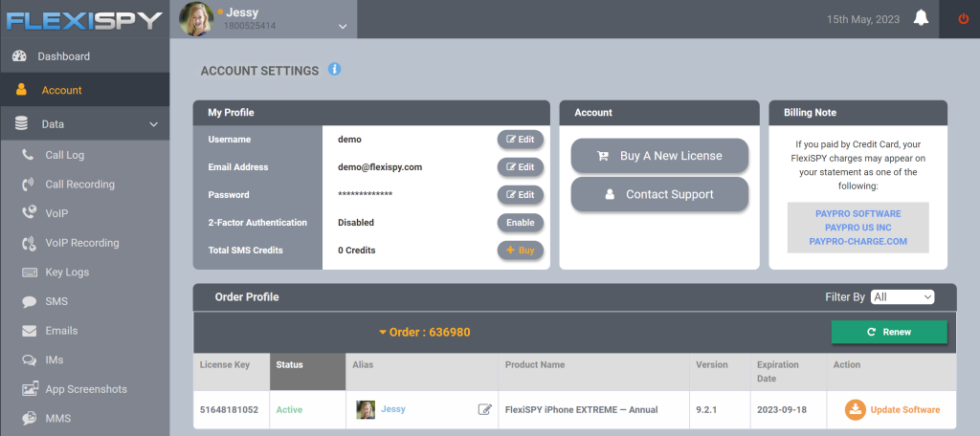Click the IMs chat bubbles icon
This screenshot has width=980, height=436.
pos(30,360)
